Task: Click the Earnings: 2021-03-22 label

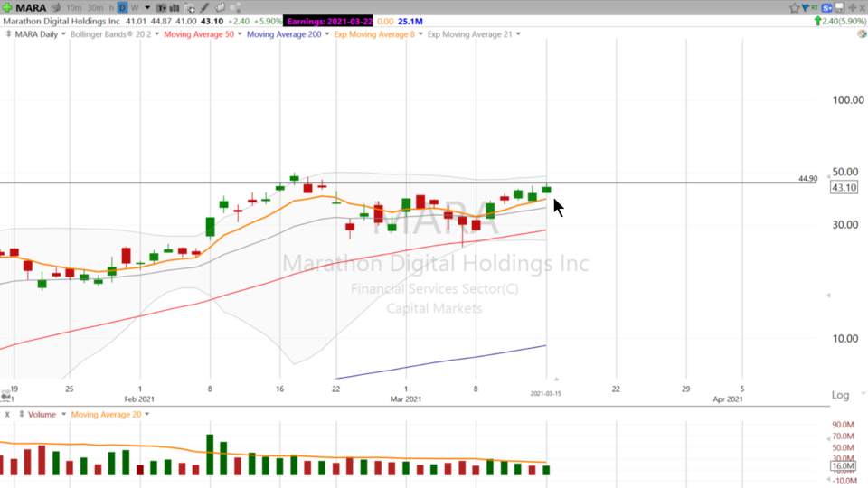Action: (328, 22)
